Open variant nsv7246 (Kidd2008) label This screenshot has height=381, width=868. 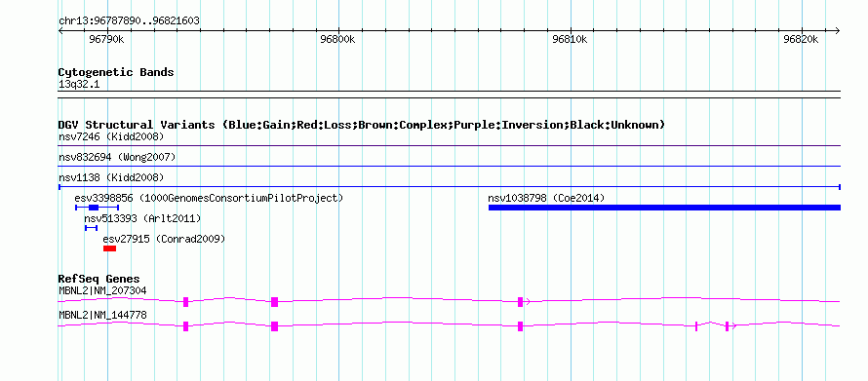pyautogui.click(x=111, y=136)
